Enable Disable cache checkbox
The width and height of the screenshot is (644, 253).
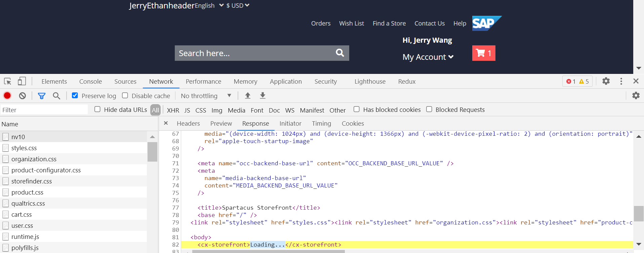pos(125,95)
